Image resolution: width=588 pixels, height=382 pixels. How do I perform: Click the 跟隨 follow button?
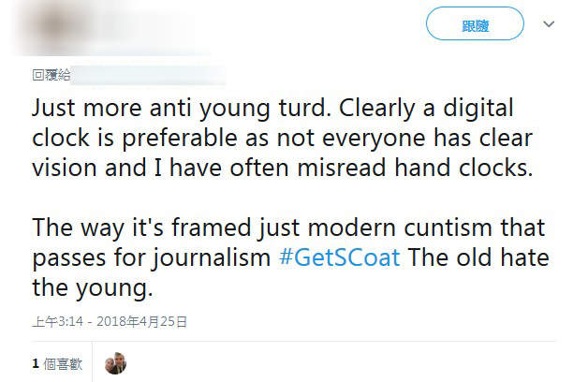point(475,25)
